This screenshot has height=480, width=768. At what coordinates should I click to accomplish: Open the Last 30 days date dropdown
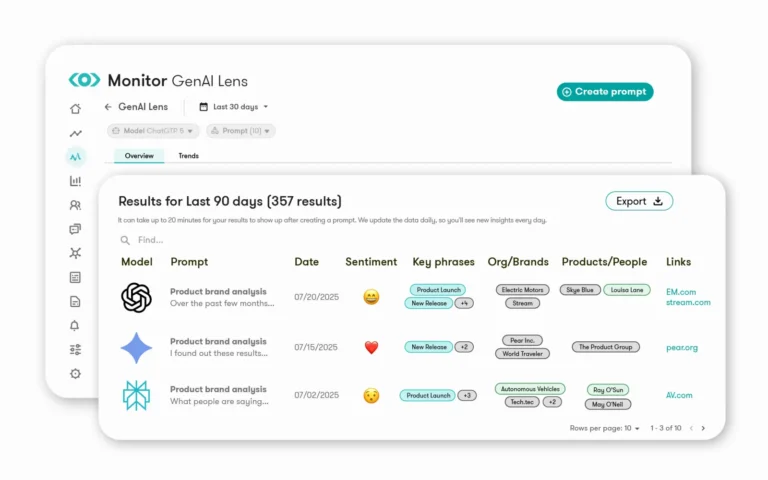[235, 106]
